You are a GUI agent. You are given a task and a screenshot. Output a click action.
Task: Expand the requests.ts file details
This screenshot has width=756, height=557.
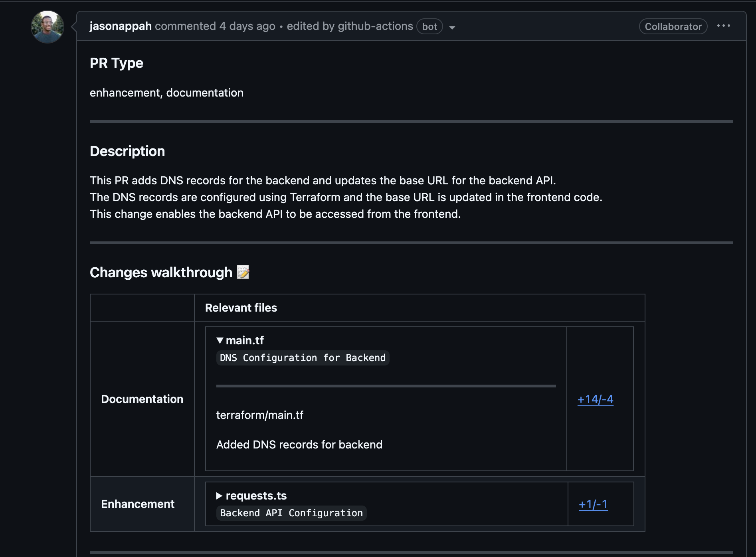click(219, 496)
